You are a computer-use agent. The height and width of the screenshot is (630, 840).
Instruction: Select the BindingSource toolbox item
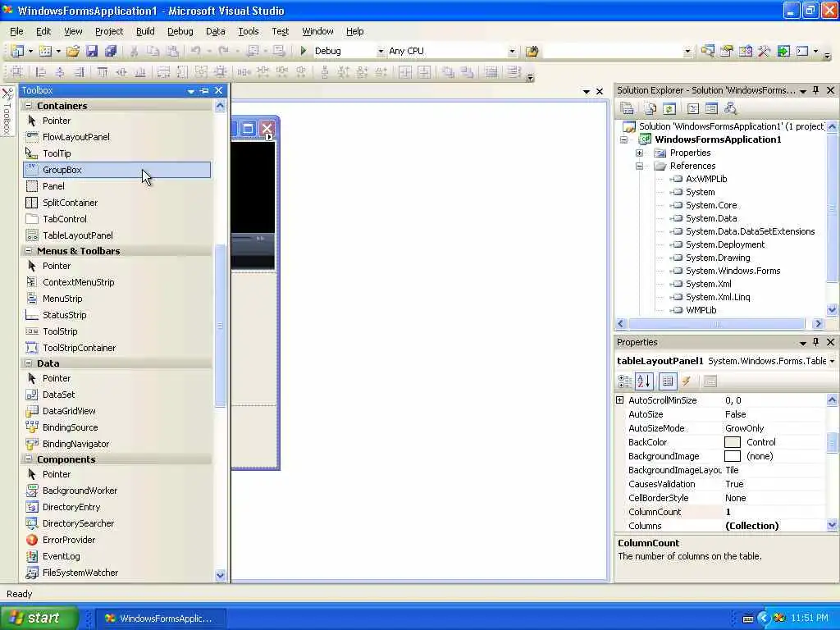(116, 427)
